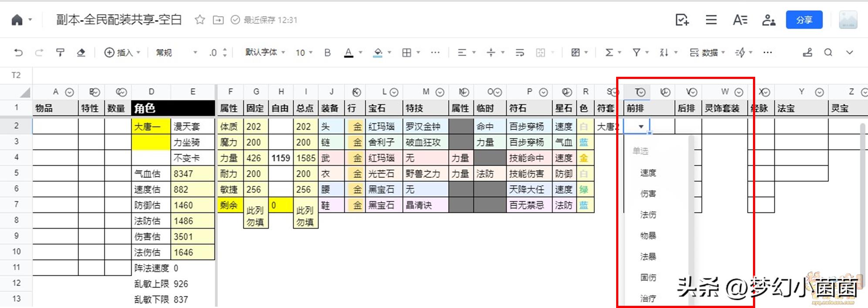This screenshot has height=308, width=868.
Task: Open the filter arrow on column A
Action: tap(69, 92)
